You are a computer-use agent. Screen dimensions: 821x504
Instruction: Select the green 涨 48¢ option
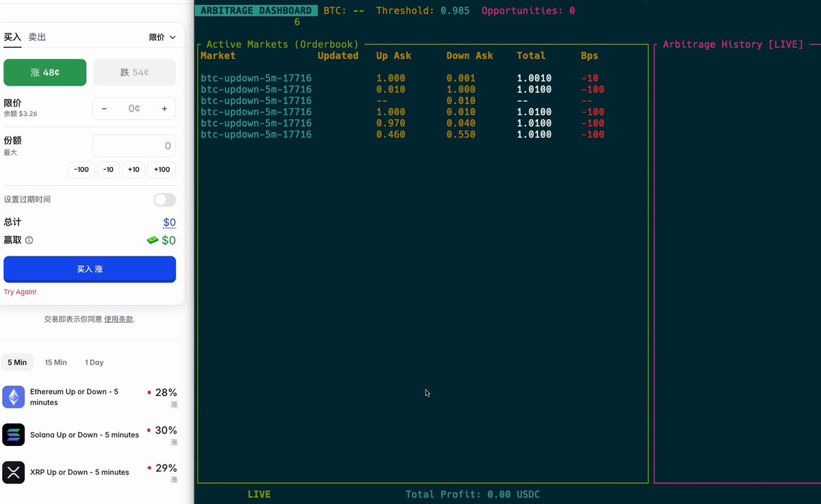click(45, 72)
